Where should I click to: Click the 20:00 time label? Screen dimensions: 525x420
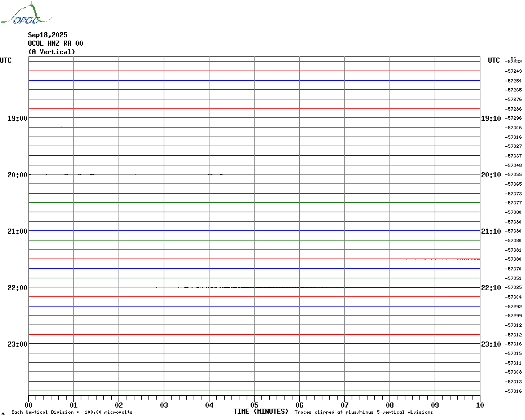[x=17, y=175]
